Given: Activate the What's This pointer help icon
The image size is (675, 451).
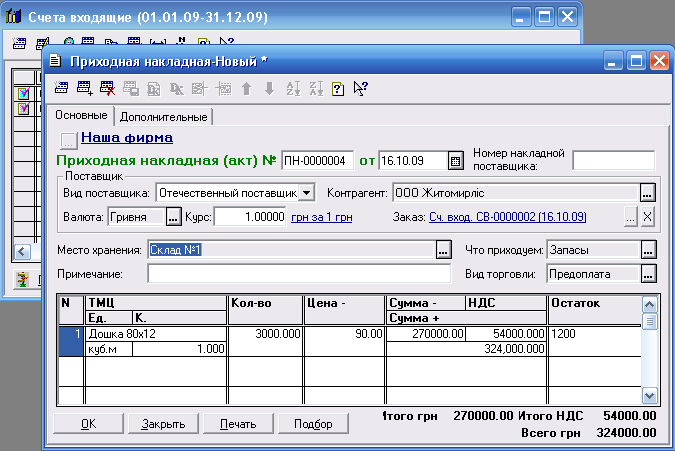Looking at the screenshot, I should click(x=360, y=88).
